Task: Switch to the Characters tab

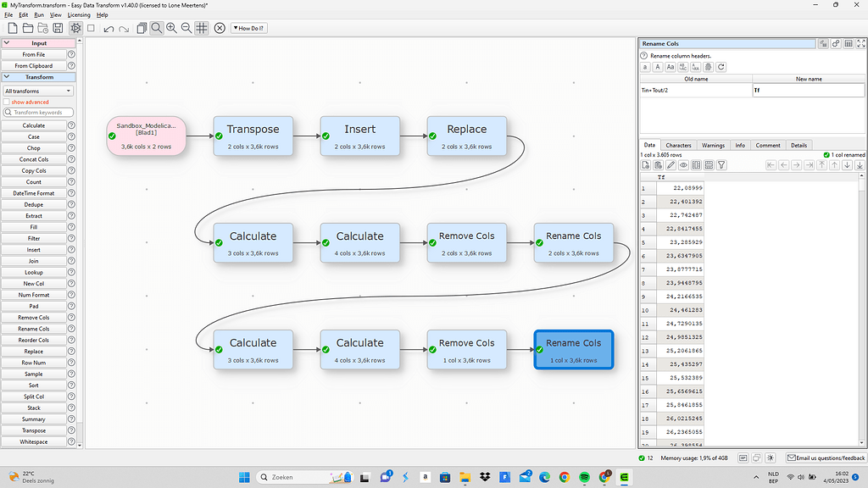Action: pos(678,145)
